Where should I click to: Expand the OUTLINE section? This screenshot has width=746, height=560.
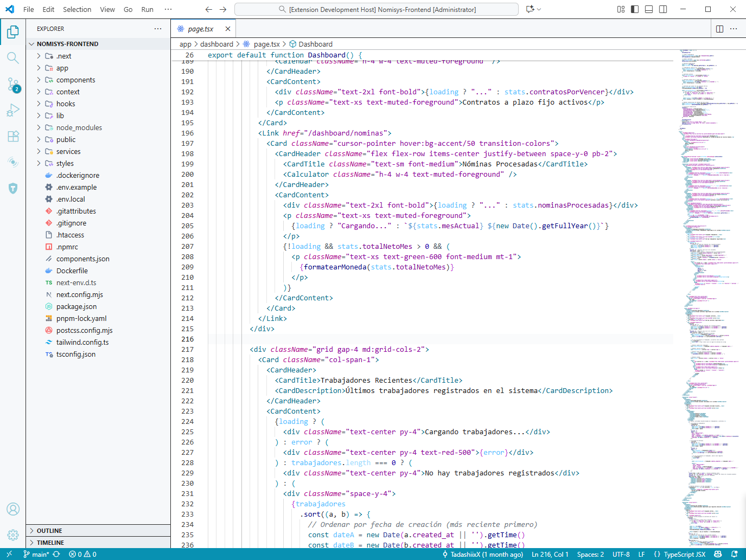tap(98, 531)
